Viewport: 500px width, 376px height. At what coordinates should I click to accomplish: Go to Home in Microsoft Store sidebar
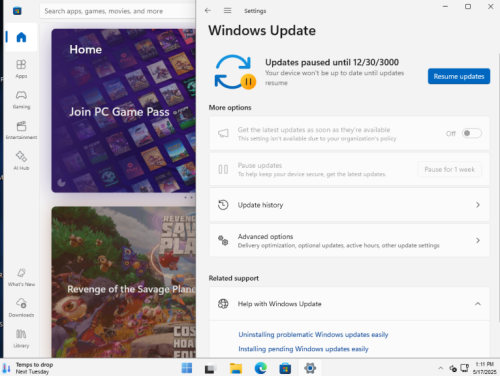[21, 37]
